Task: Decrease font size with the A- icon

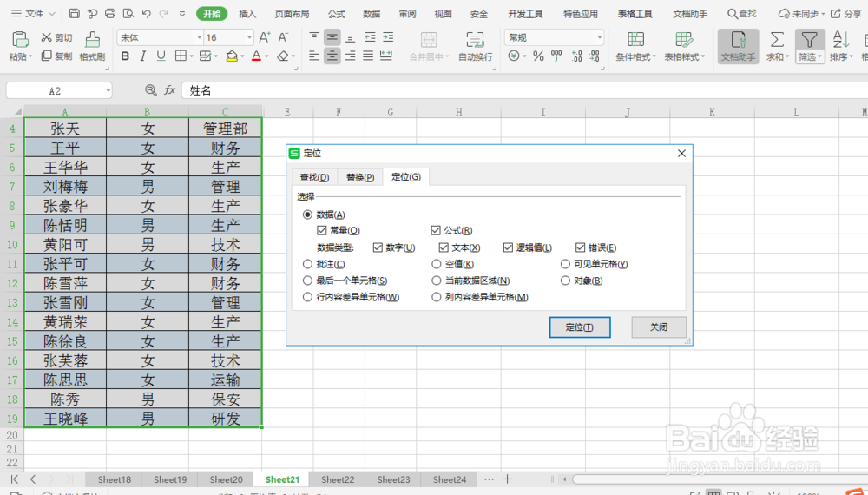Action: click(284, 37)
